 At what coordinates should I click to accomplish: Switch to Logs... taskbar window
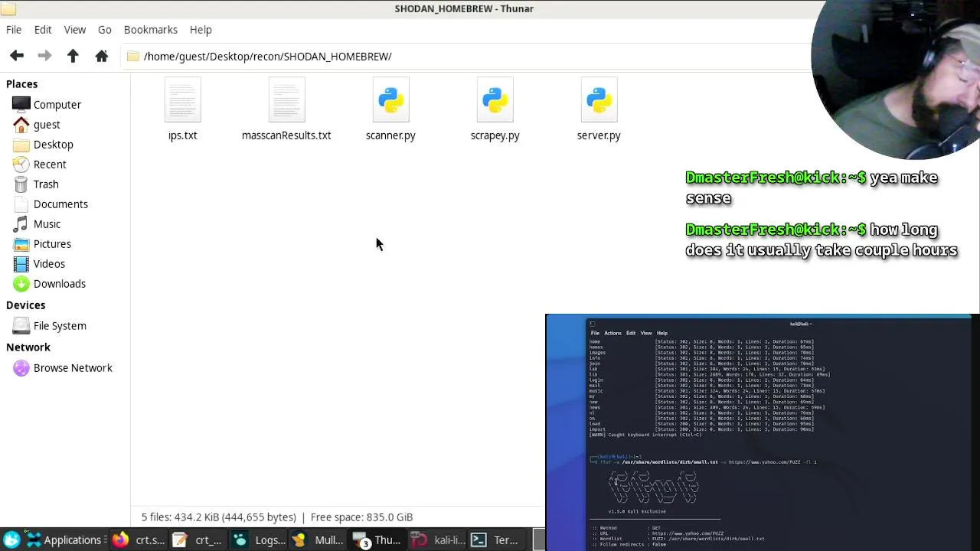point(260,540)
